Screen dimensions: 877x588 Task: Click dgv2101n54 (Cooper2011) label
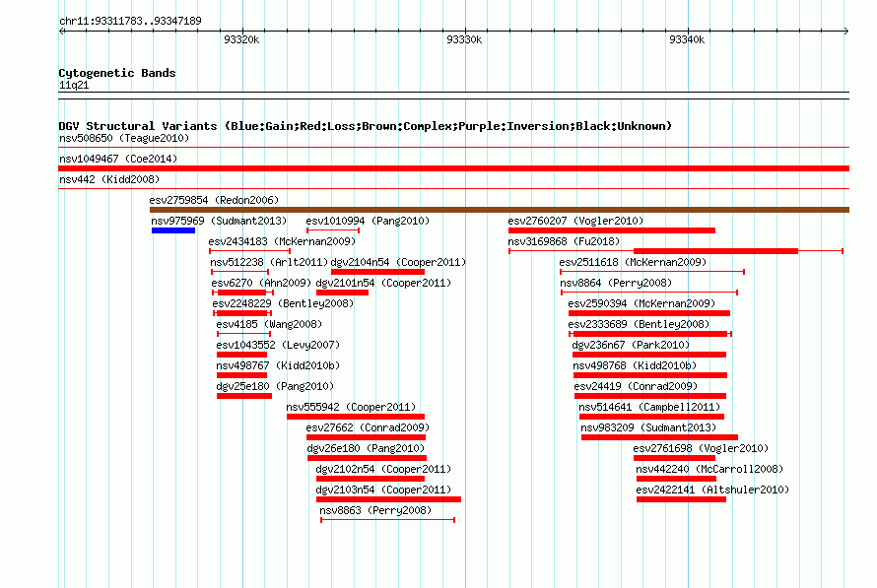click(383, 283)
